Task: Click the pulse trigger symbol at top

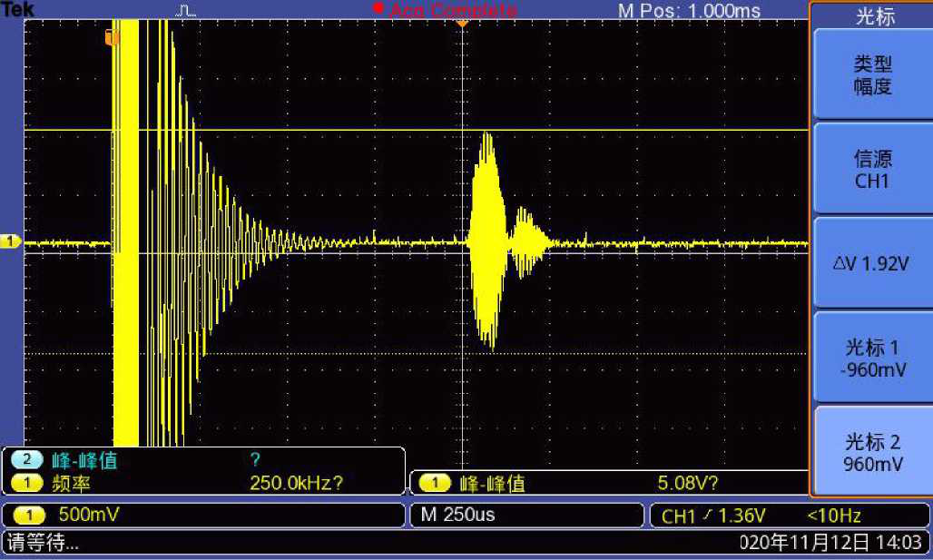Action: 186,11
